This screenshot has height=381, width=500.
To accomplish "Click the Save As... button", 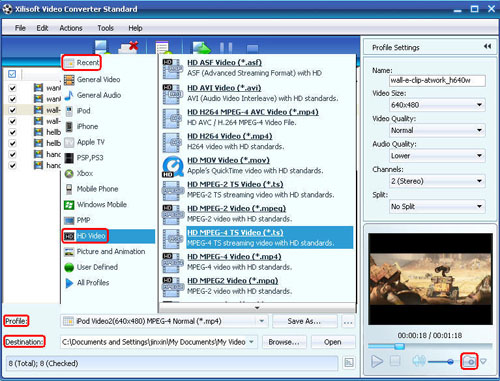I will click(304, 321).
